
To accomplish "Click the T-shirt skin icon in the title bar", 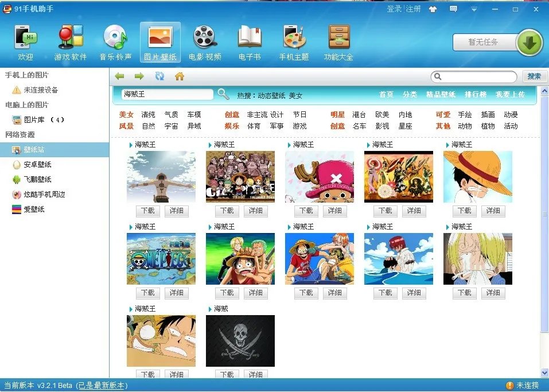I will click(x=433, y=9).
